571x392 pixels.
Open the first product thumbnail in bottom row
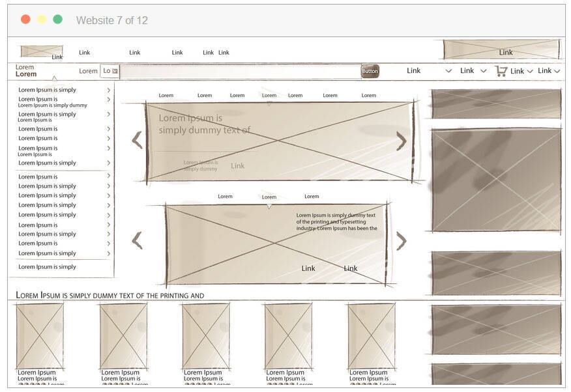(40, 335)
